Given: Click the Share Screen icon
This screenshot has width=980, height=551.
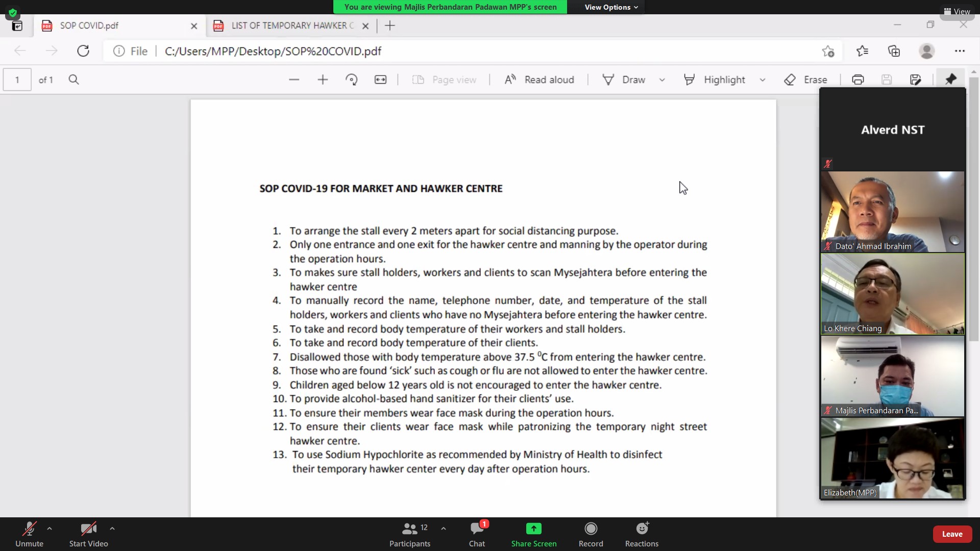Looking at the screenshot, I should [533, 529].
